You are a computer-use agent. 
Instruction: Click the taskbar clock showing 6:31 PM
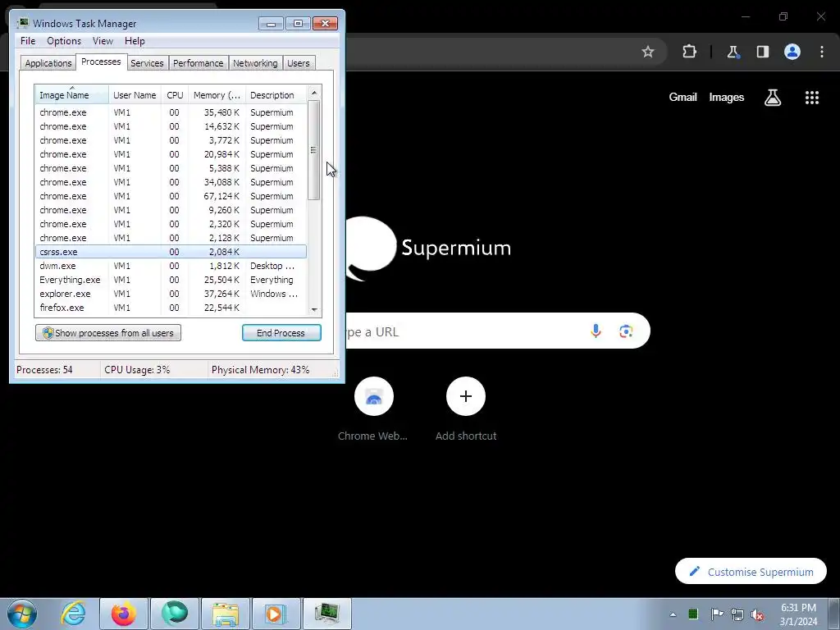tap(798, 614)
